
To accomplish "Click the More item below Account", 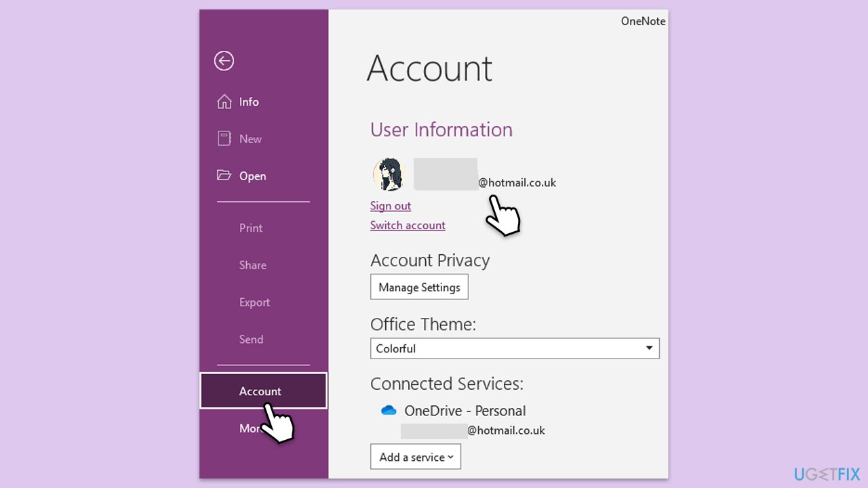I will coord(248,428).
